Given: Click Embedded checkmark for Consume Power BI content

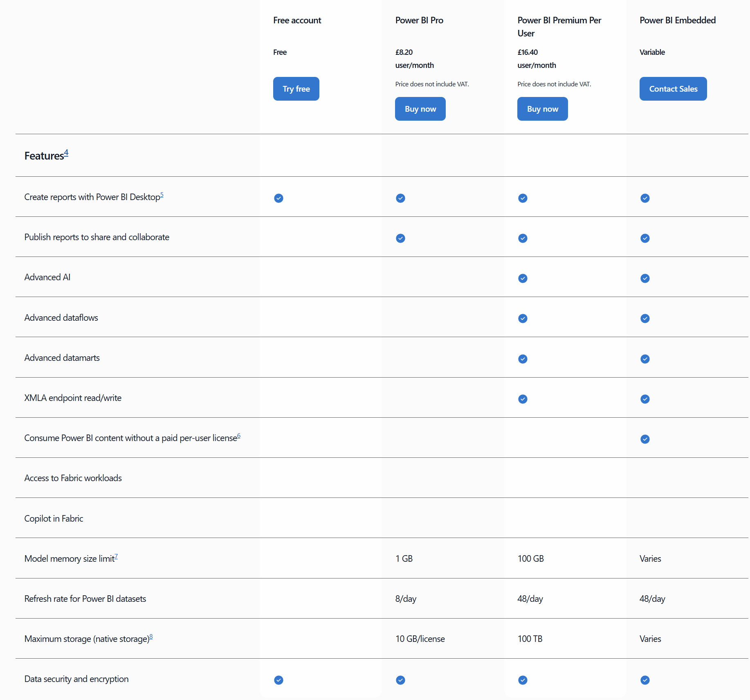Looking at the screenshot, I should 645,439.
